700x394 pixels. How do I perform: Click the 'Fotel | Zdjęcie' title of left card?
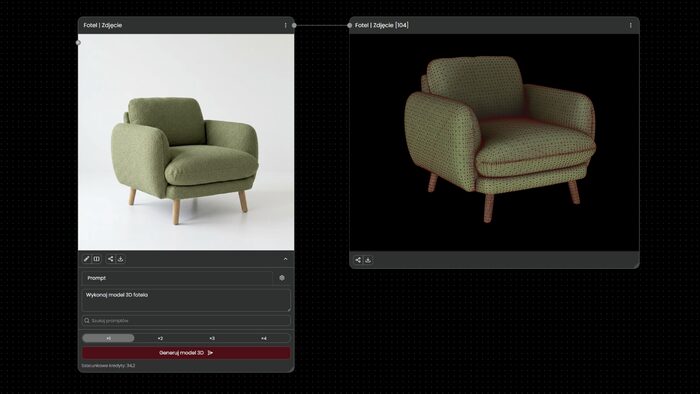click(x=103, y=25)
